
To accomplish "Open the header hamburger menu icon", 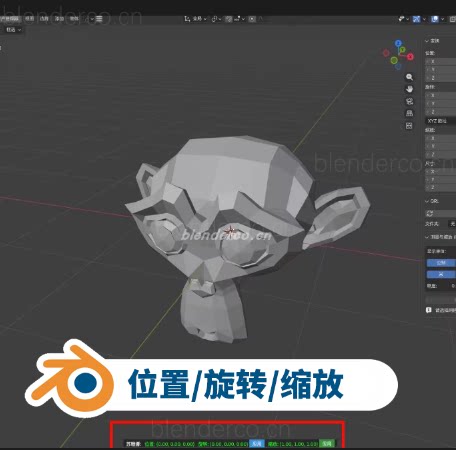I will coord(99,19).
